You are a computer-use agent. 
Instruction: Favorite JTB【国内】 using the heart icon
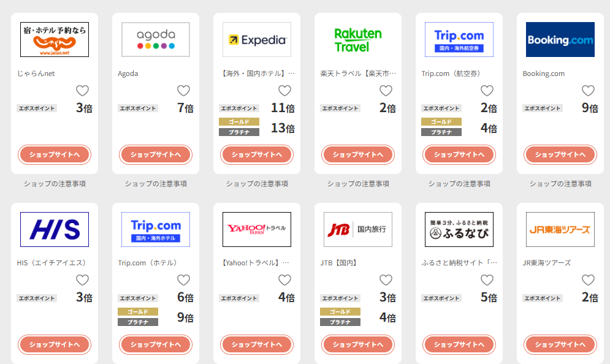click(386, 280)
